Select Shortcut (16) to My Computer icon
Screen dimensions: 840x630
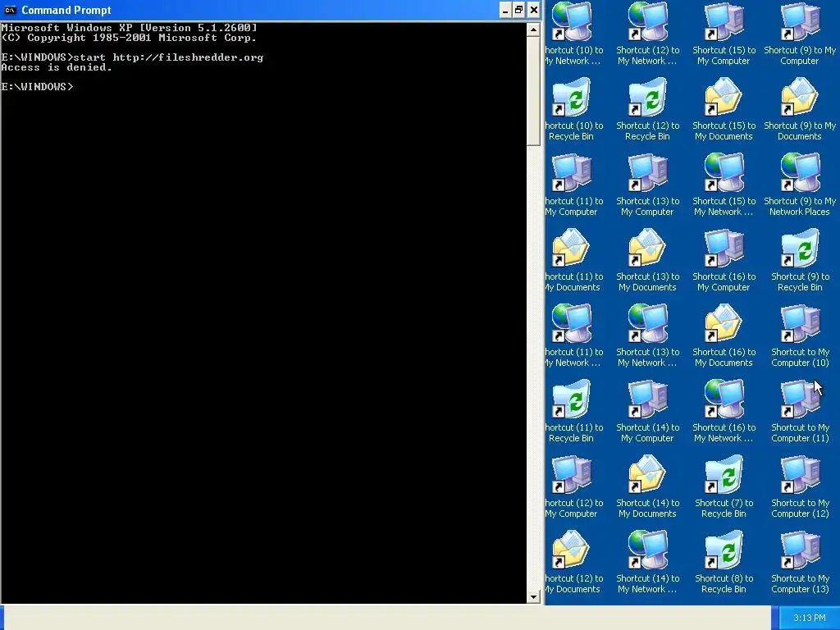pyautogui.click(x=724, y=248)
